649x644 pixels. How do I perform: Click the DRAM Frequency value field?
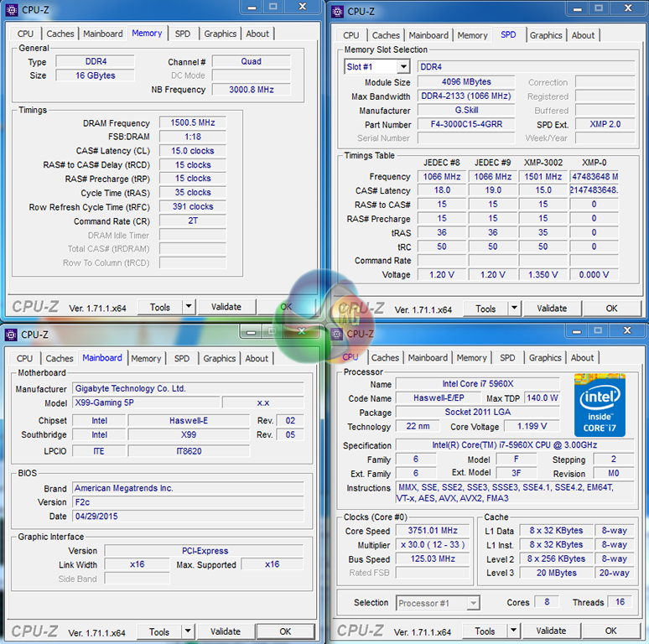pyautogui.click(x=192, y=123)
